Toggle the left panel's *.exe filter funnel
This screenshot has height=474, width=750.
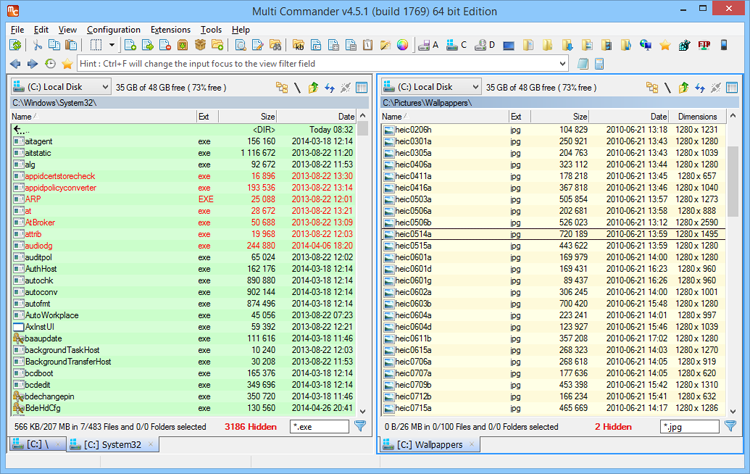(361, 426)
